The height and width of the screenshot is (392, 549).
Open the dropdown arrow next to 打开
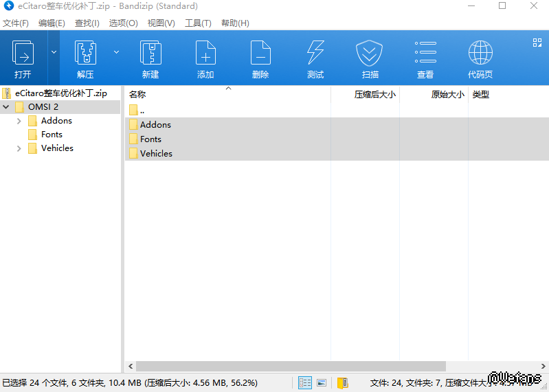(x=54, y=52)
